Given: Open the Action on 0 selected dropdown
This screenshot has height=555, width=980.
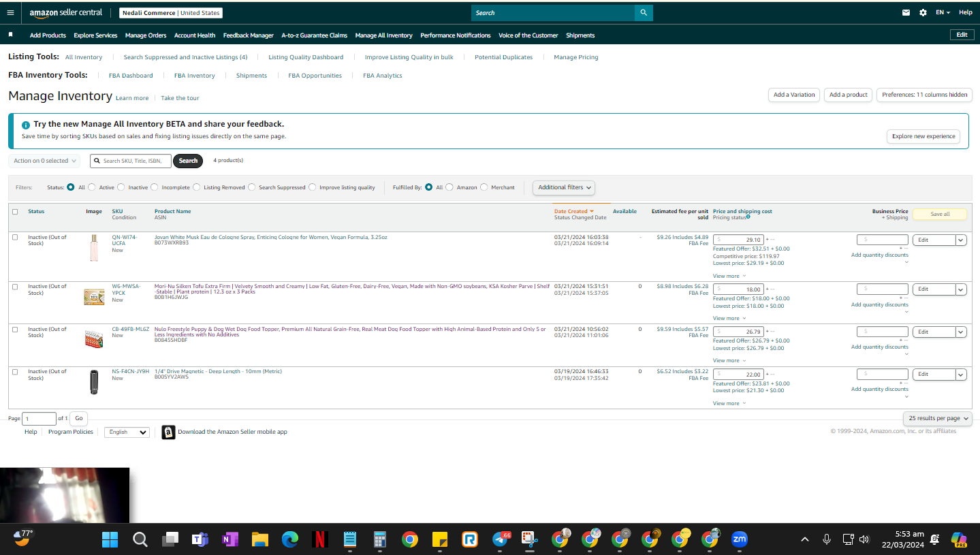Looking at the screenshot, I should click(44, 161).
